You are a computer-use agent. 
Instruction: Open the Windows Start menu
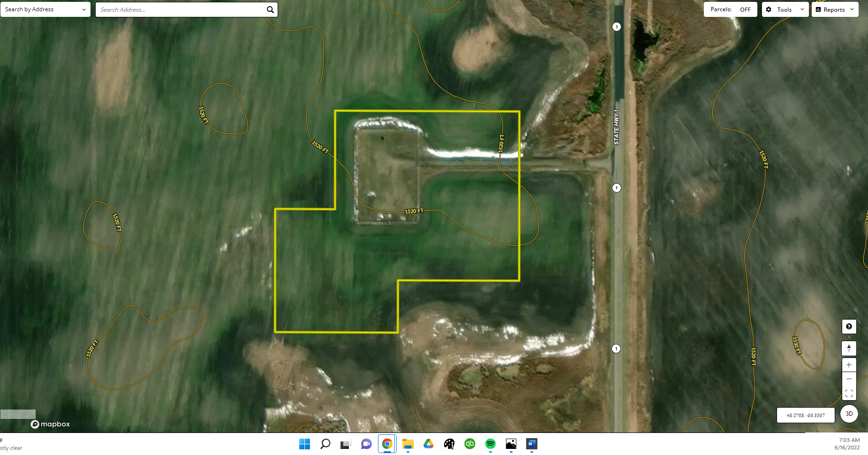point(304,444)
